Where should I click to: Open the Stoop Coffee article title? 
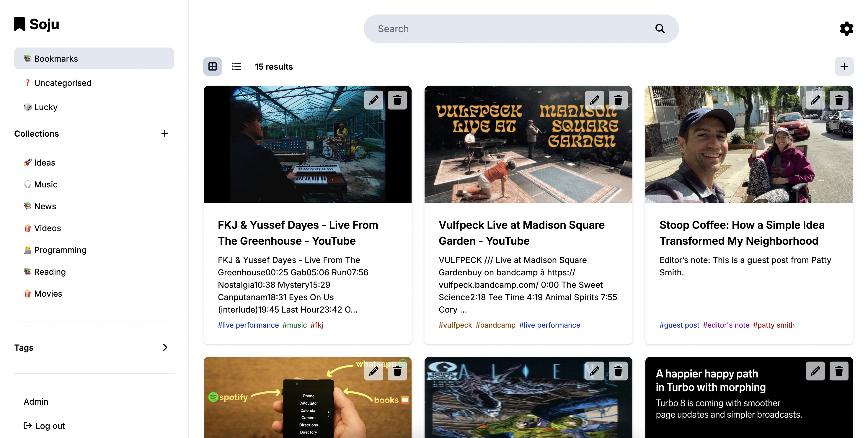point(742,233)
